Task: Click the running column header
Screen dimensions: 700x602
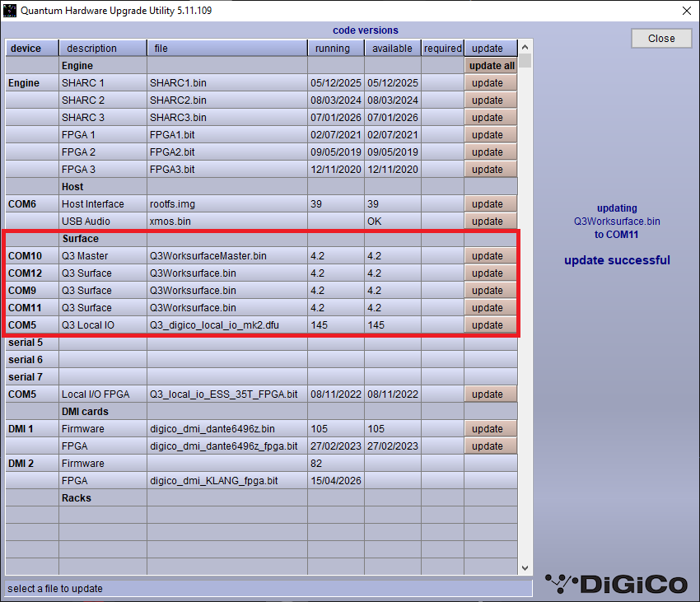Action: pos(336,49)
